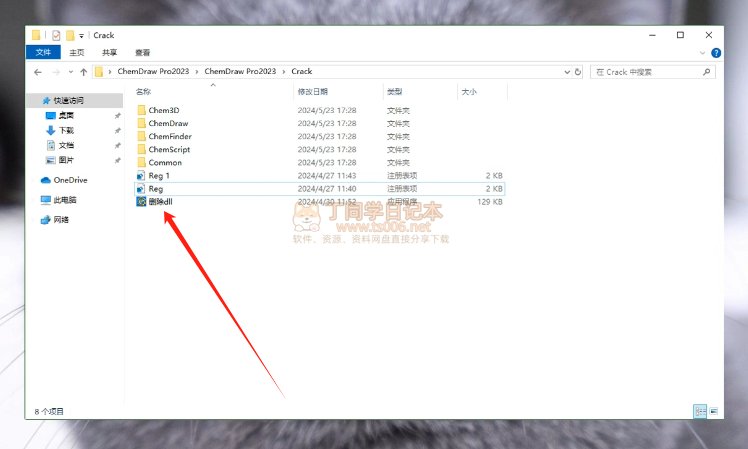Open recent locations dropdown arrow
This screenshot has height=449, width=748.
pyautogui.click(x=71, y=72)
